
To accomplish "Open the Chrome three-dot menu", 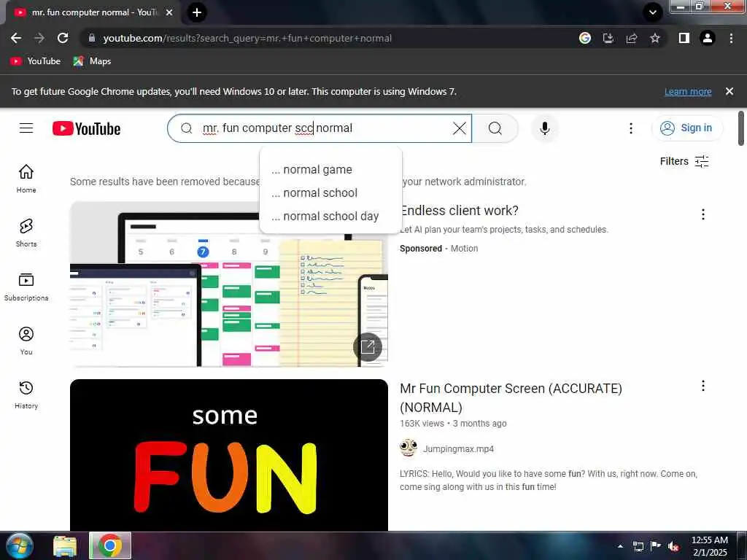I will [731, 38].
